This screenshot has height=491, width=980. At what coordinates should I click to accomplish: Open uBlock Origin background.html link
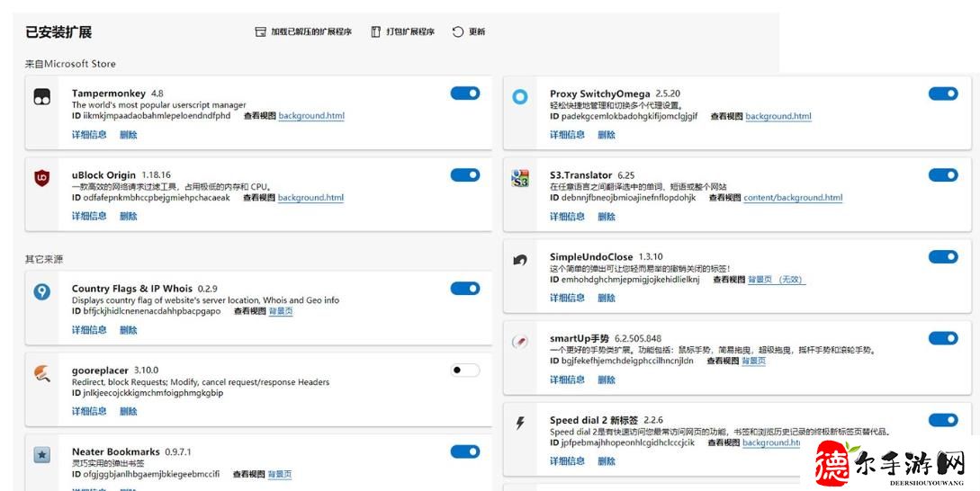311,198
